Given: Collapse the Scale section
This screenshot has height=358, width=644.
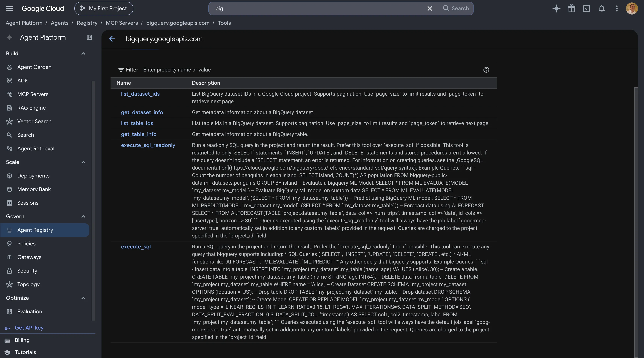Looking at the screenshot, I should [x=83, y=162].
